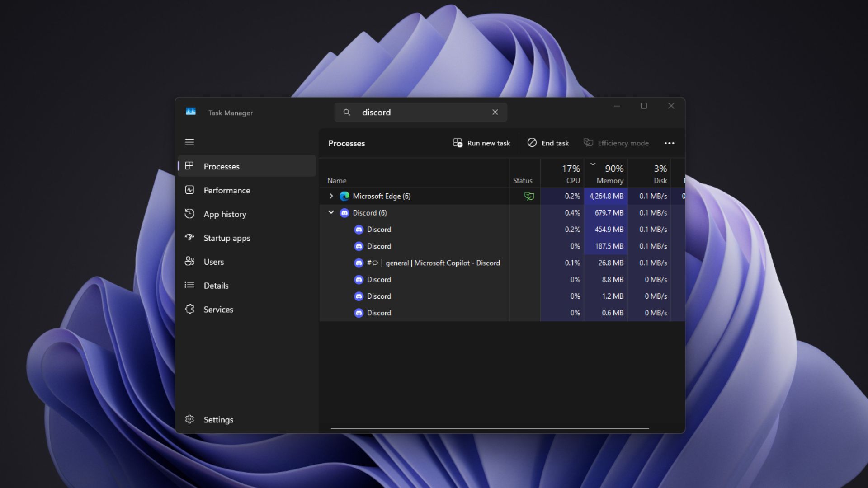Click the App history clock icon
This screenshot has width=868, height=488.
pos(189,213)
